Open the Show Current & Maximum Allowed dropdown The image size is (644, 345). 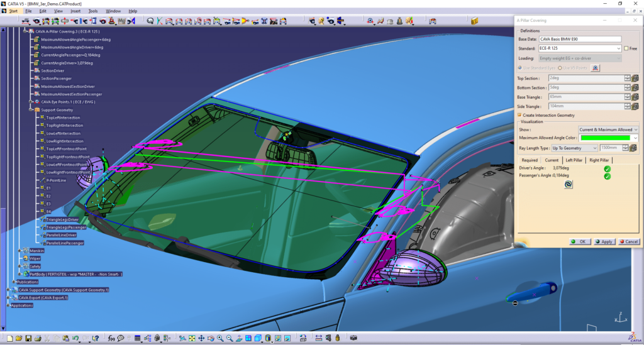click(608, 129)
